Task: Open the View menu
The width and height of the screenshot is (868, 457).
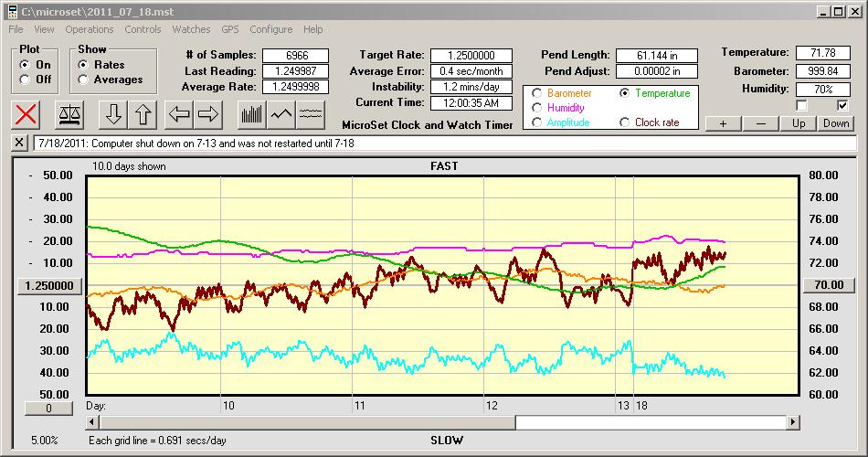Action: [x=44, y=29]
